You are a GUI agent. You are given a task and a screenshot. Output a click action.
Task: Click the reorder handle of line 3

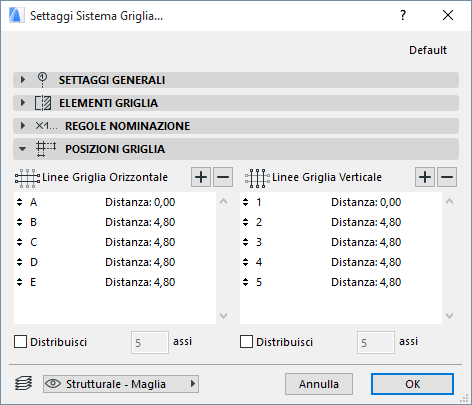pyautogui.click(x=246, y=242)
